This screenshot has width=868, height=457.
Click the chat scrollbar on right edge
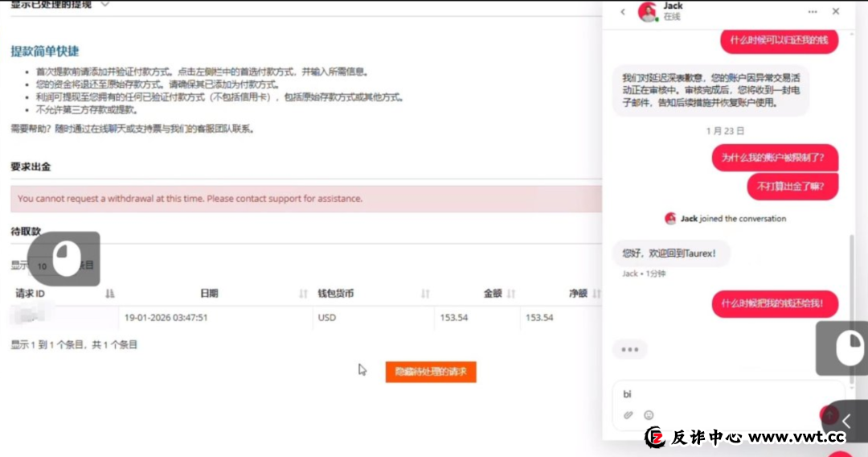(x=851, y=274)
